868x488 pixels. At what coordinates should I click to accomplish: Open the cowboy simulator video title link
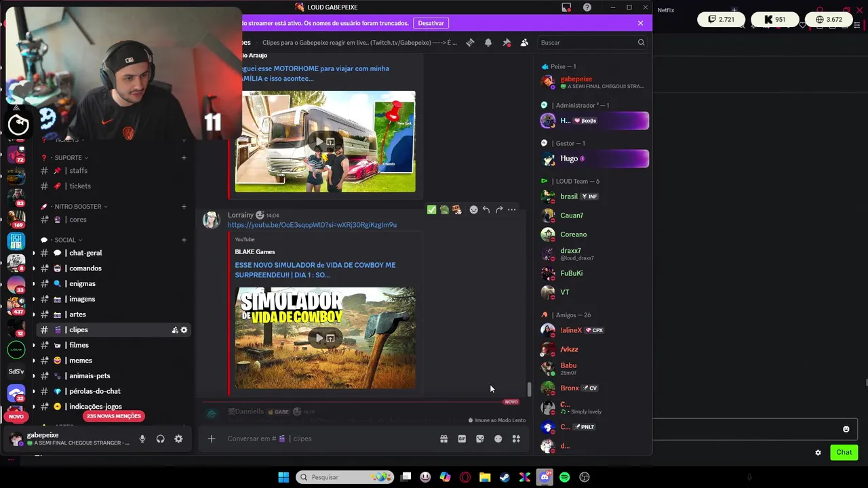[x=315, y=270]
